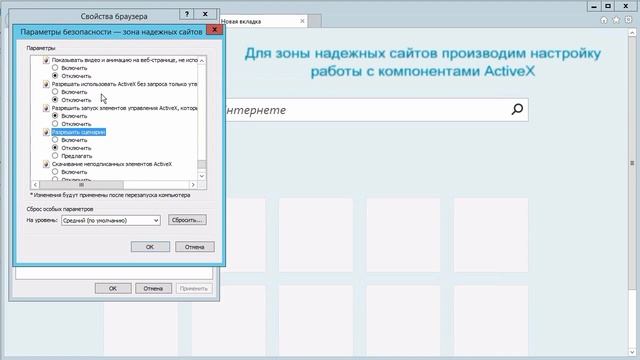Confirm with OK in Параметры безопасности dialog
This screenshot has width=640, height=360.
pos(150,247)
